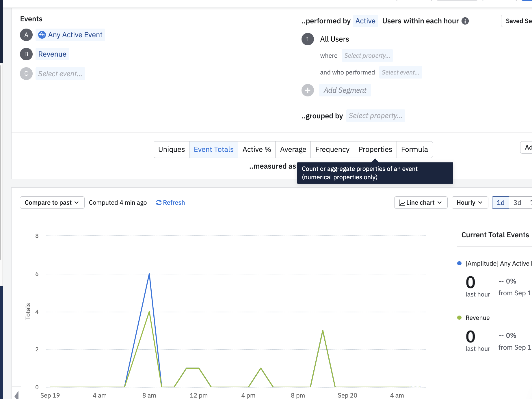Switch to the Formula tab
This screenshot has height=399, width=532.
tap(414, 150)
